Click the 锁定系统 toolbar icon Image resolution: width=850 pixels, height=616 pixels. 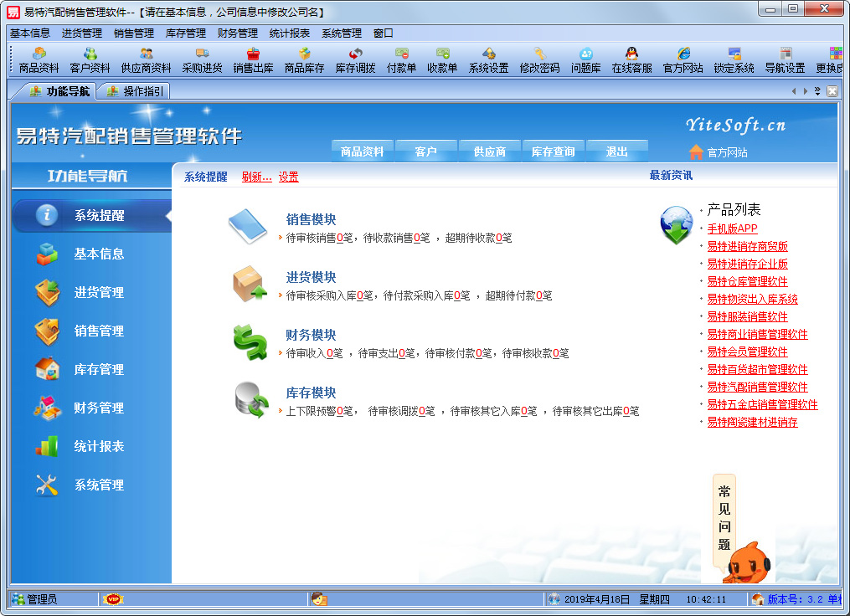[x=734, y=60]
